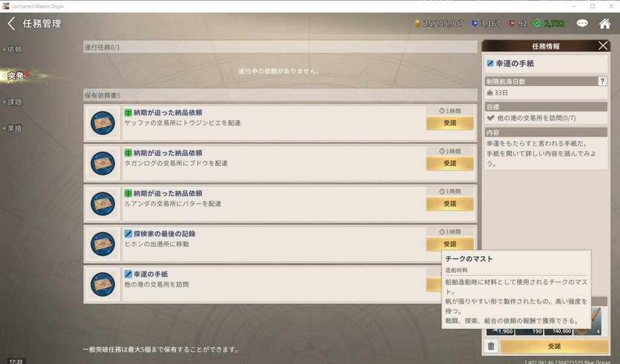Click the large 受諾 button in info panel
Viewport: 620px width, 364px height.
pos(555,346)
